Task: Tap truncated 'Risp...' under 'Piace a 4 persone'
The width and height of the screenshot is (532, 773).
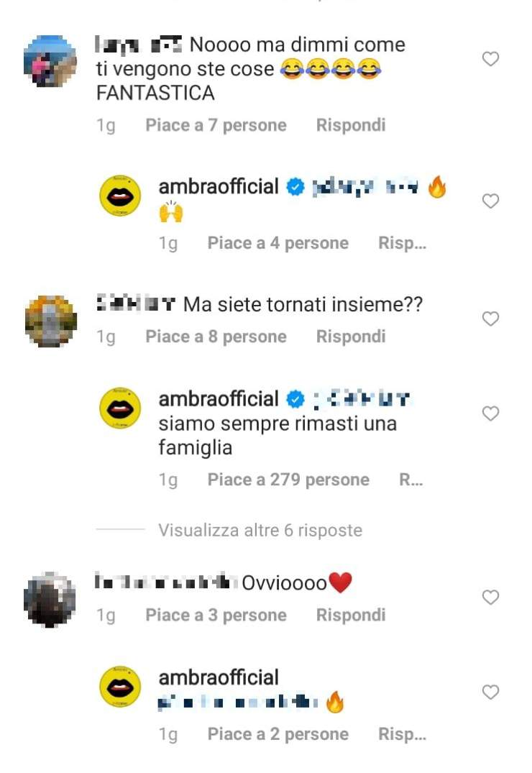Action: tap(402, 243)
